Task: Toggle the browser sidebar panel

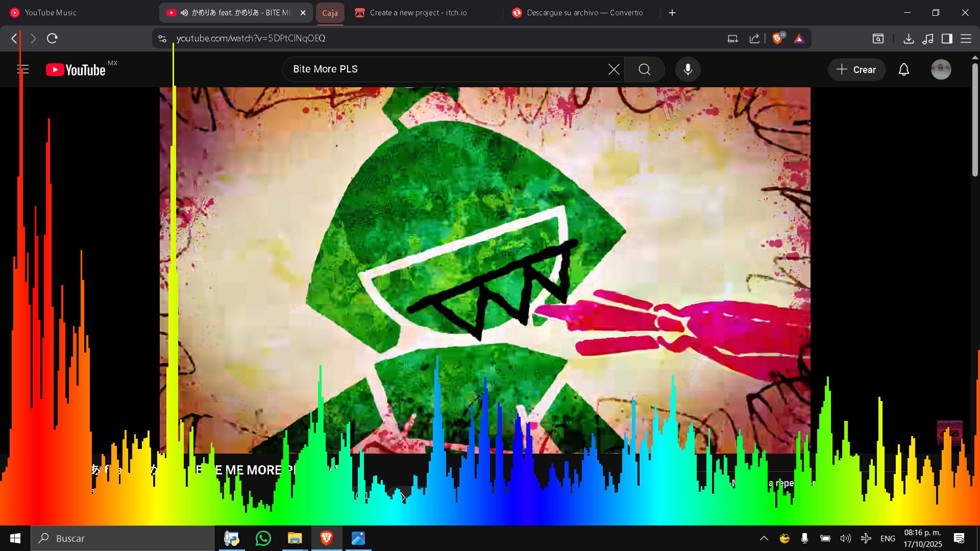Action: tap(947, 38)
